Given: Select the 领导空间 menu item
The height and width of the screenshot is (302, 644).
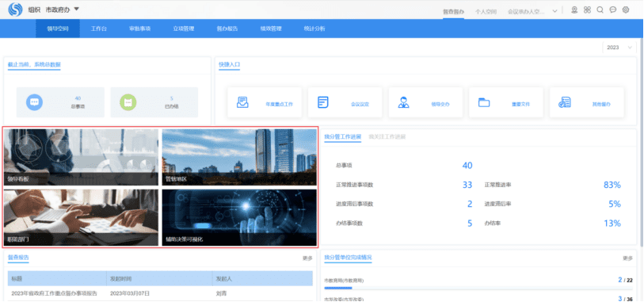Looking at the screenshot, I should [x=58, y=29].
